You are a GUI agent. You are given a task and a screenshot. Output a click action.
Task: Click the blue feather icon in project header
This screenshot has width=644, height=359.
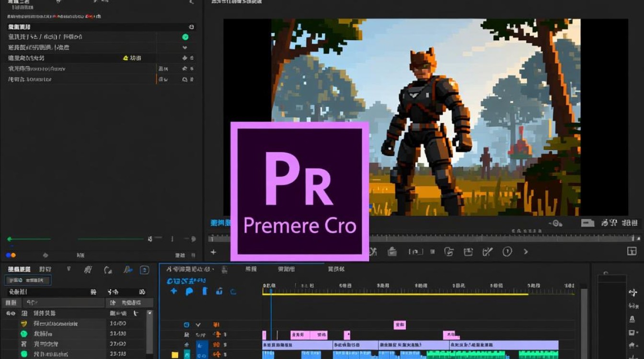[x=127, y=270]
